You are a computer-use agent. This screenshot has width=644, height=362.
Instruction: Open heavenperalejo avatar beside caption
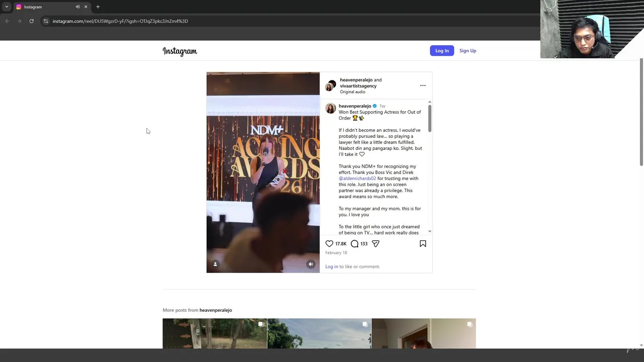tap(331, 109)
